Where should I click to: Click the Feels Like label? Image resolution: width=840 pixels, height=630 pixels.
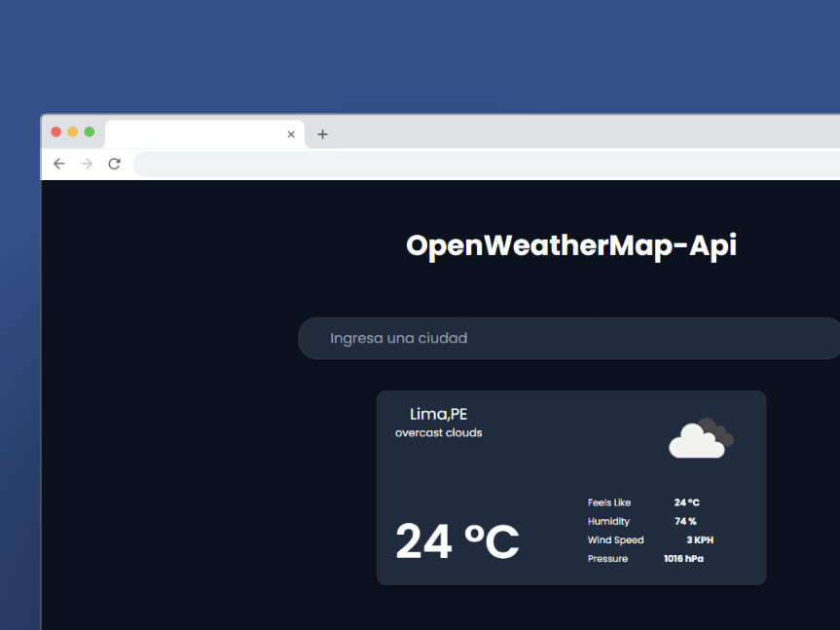[x=609, y=502]
